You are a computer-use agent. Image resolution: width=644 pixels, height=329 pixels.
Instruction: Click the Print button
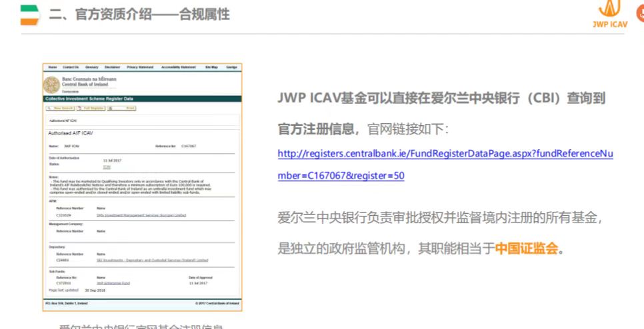pyautogui.click(x=121, y=109)
